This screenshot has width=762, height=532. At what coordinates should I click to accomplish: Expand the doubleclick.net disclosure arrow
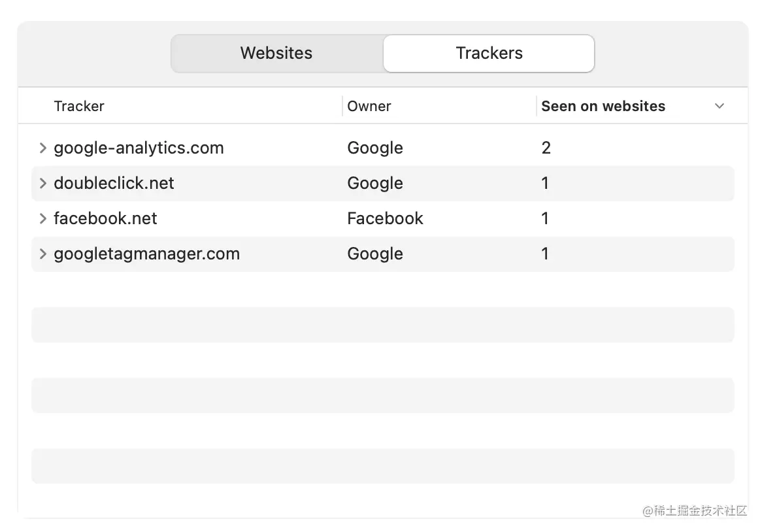tap(42, 184)
